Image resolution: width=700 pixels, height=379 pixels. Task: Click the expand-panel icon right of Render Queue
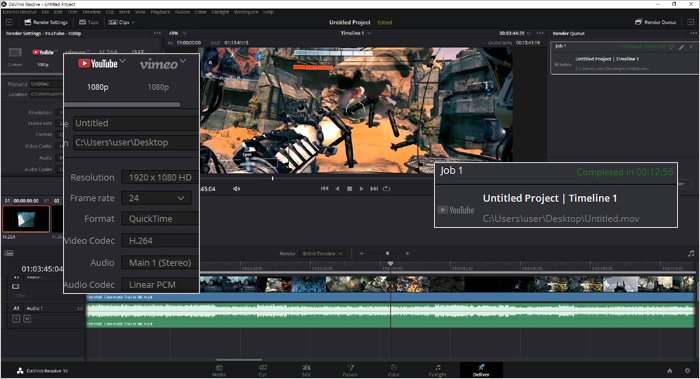tap(691, 22)
